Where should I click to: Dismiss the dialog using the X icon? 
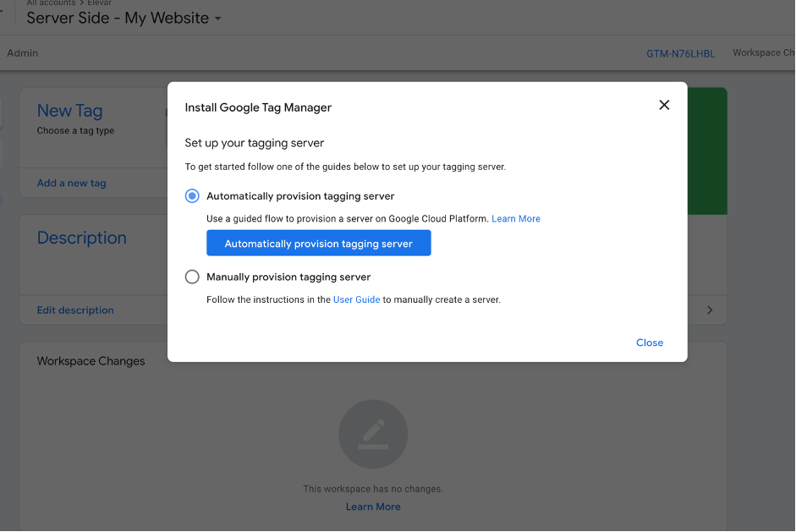[x=664, y=105]
